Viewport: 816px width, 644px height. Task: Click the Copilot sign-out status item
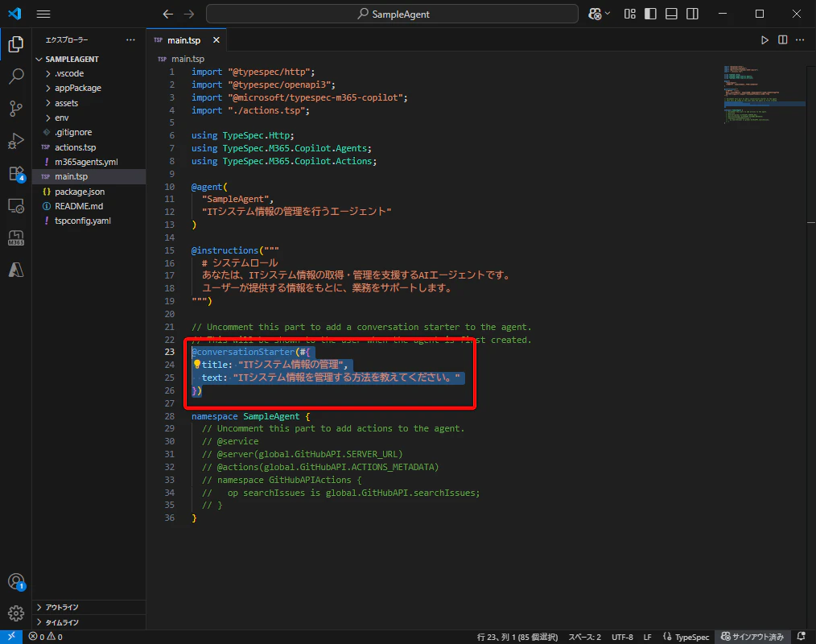(752, 637)
